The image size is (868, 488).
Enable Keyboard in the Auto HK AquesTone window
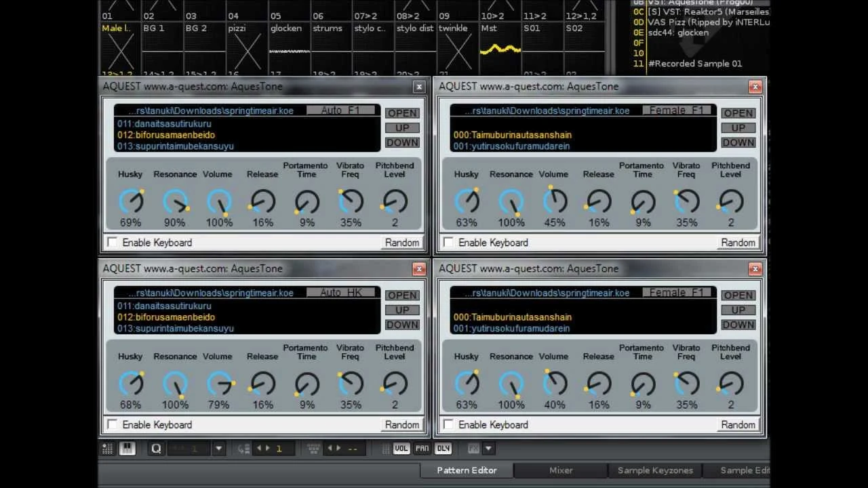click(112, 425)
